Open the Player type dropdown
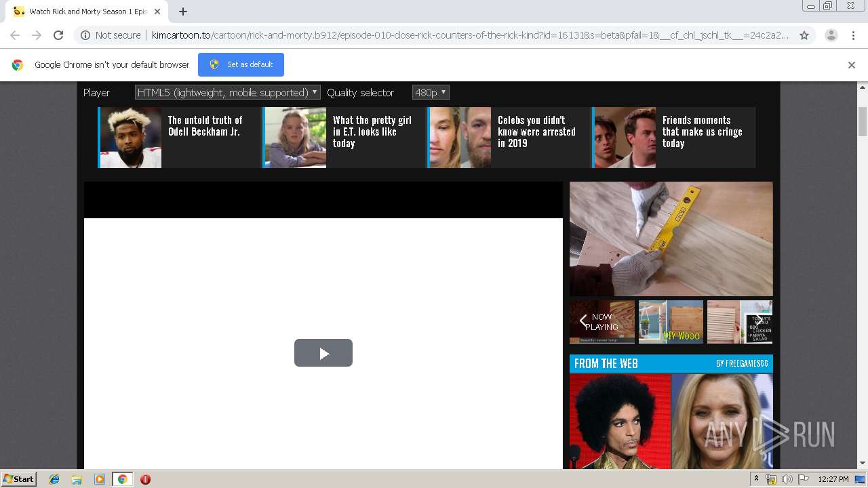 click(x=227, y=92)
